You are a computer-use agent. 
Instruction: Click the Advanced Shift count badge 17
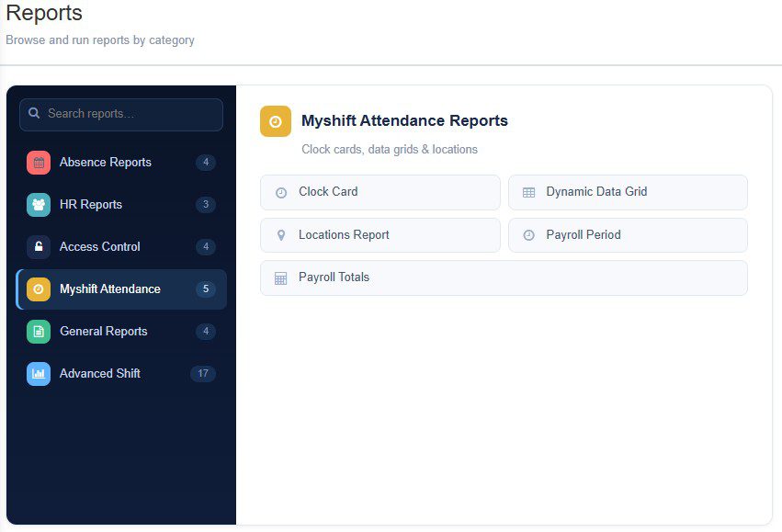point(203,373)
